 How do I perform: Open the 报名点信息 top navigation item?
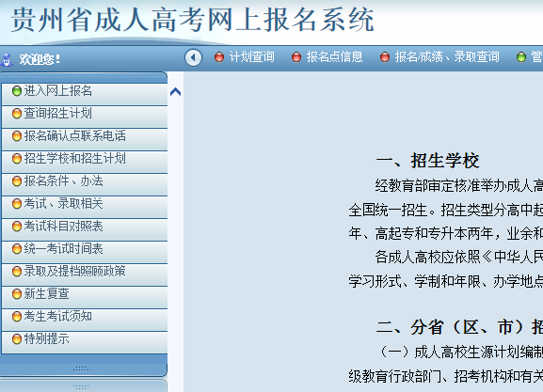(334, 57)
